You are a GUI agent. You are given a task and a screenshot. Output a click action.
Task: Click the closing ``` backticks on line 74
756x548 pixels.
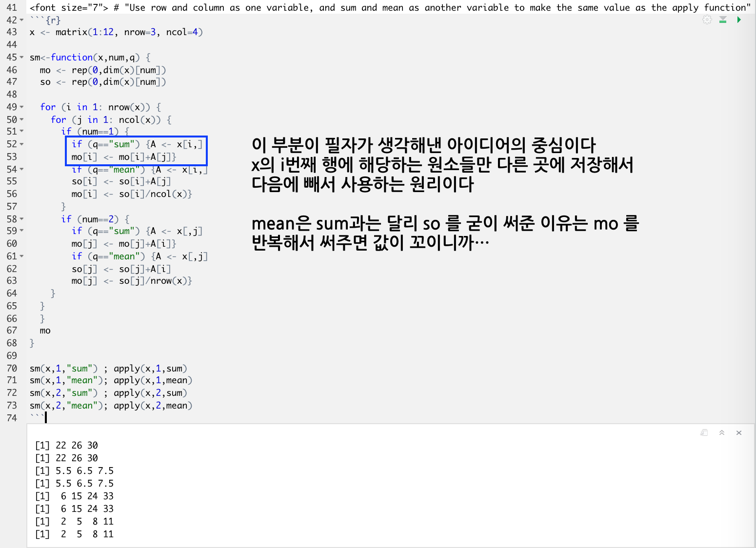[x=37, y=417]
